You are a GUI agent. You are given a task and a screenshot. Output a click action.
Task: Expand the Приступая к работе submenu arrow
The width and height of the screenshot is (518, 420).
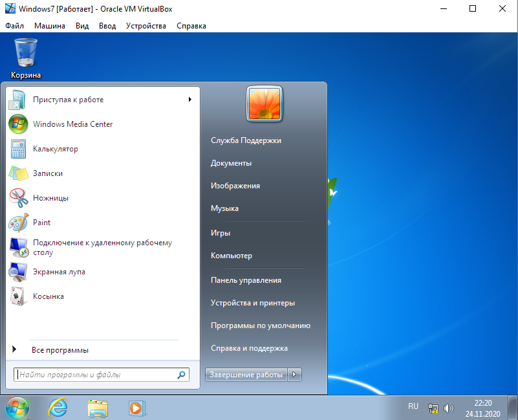coord(189,100)
